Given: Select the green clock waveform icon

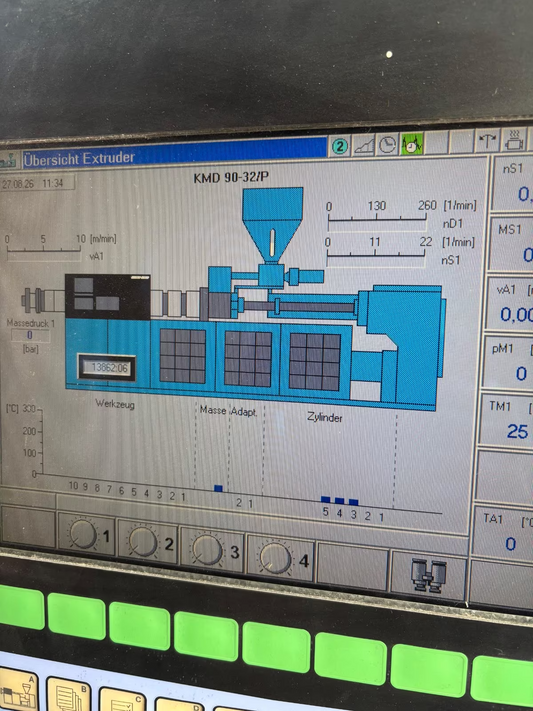Looking at the screenshot, I should [412, 144].
